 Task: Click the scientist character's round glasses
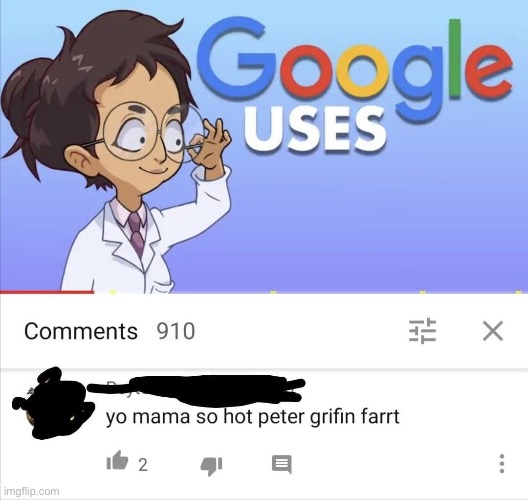point(152,133)
